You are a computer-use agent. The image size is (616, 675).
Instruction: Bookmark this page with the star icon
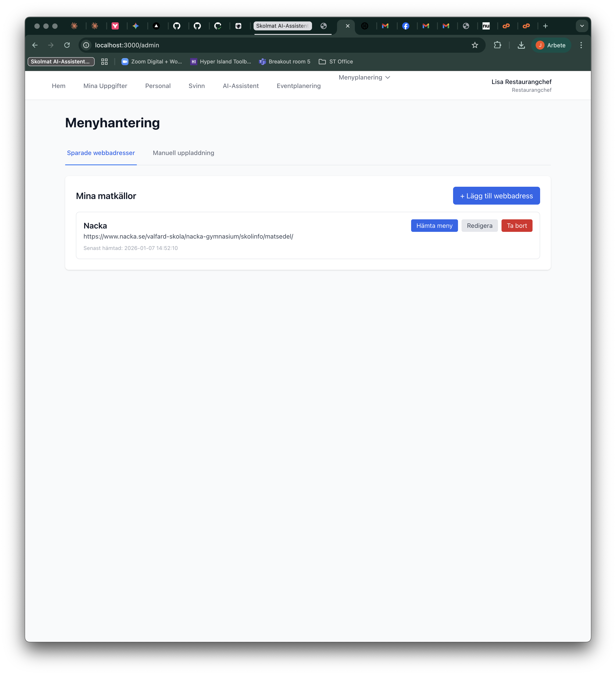474,45
